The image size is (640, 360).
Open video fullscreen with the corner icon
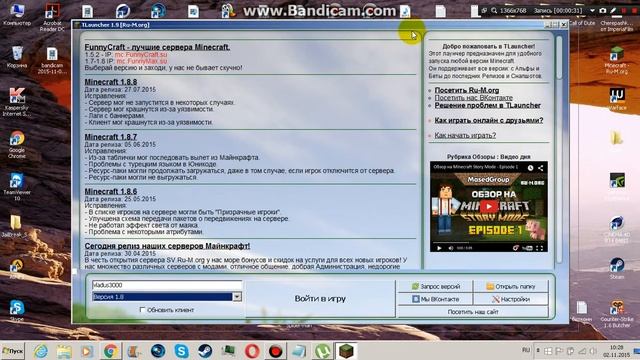[x=540, y=248]
